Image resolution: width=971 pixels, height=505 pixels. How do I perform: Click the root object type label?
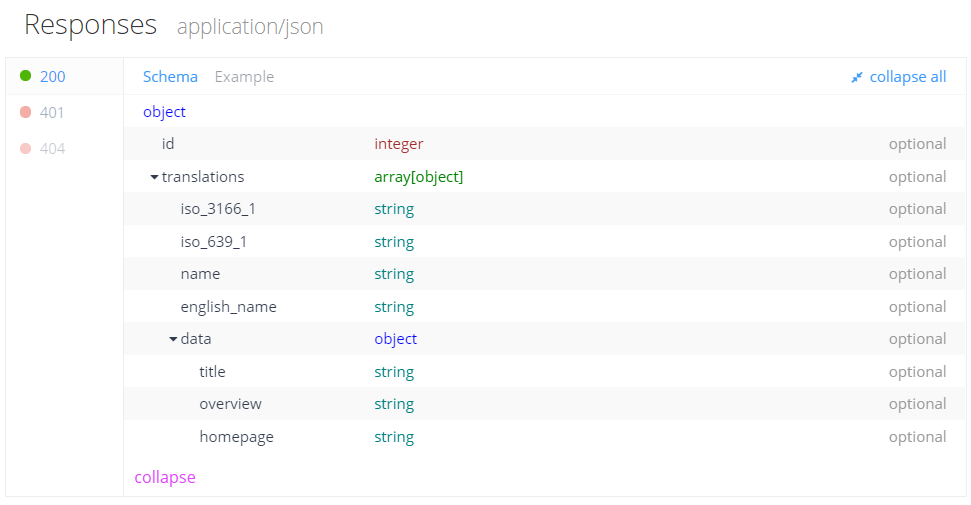click(164, 112)
